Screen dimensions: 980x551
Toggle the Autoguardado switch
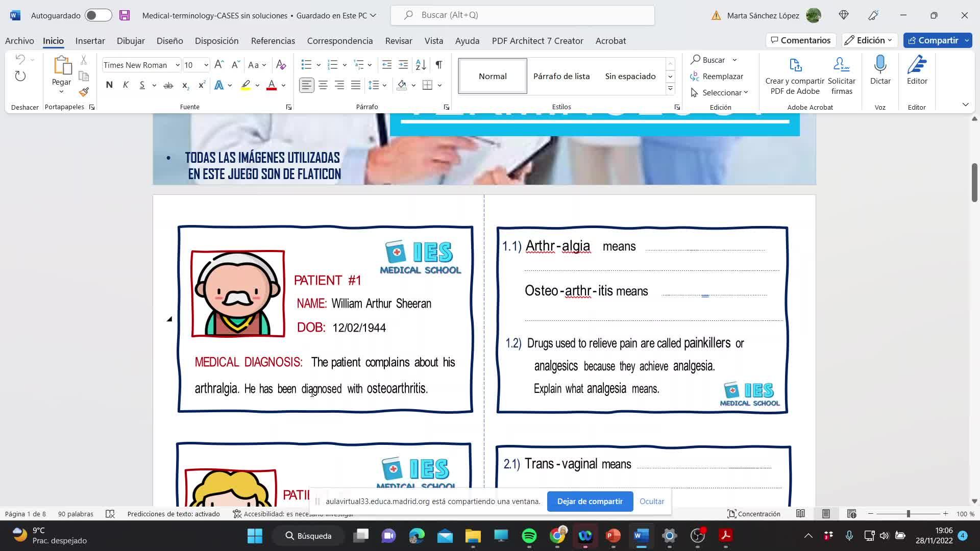click(98, 15)
